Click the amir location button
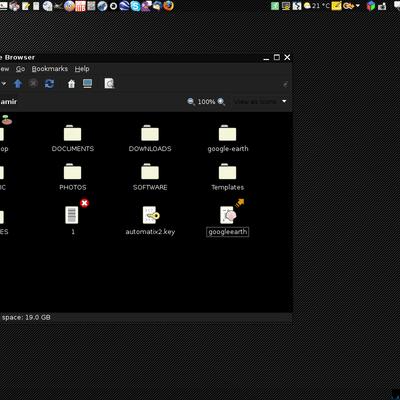The image size is (400, 400). (8, 102)
